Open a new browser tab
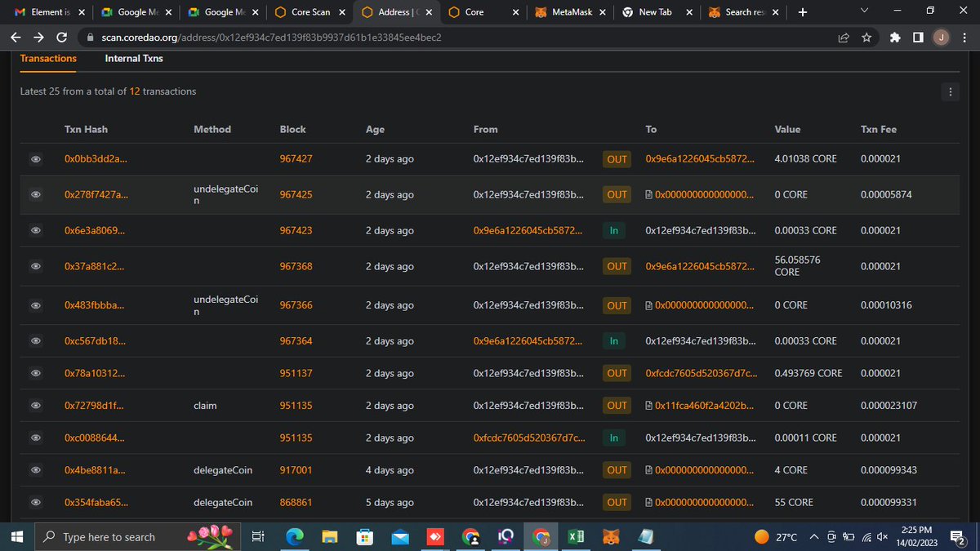The image size is (980, 551). click(803, 12)
